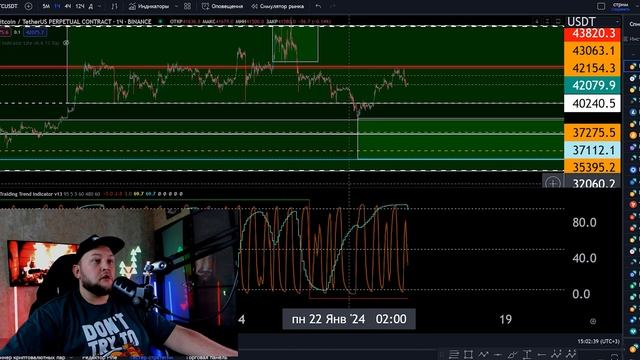Open the chart layout grid selector

[x=187, y=6]
